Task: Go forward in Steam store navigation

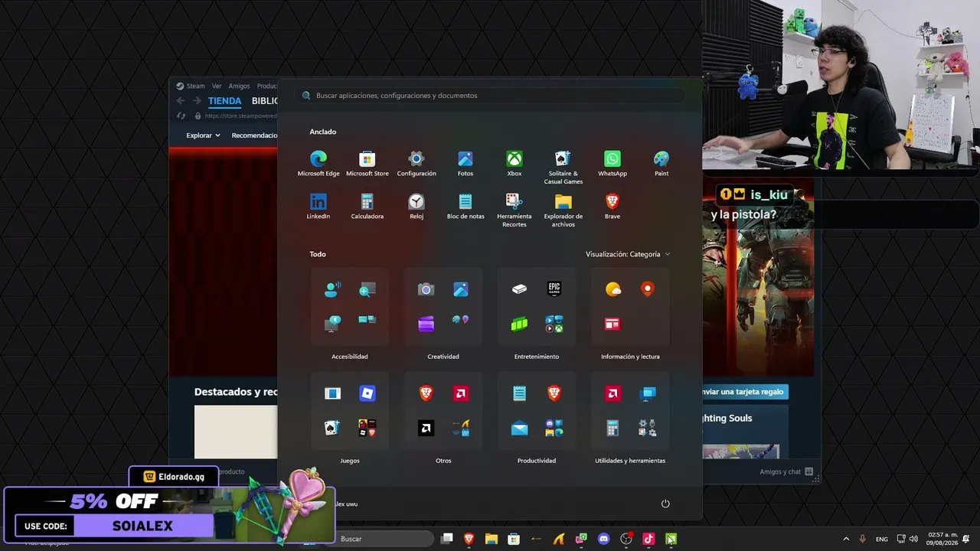Action: [x=197, y=101]
